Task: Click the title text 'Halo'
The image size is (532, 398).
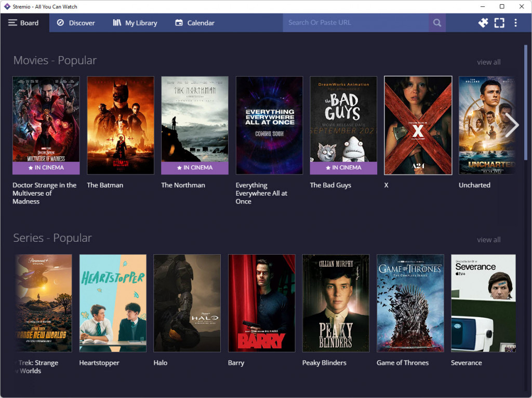Action: coord(161,363)
